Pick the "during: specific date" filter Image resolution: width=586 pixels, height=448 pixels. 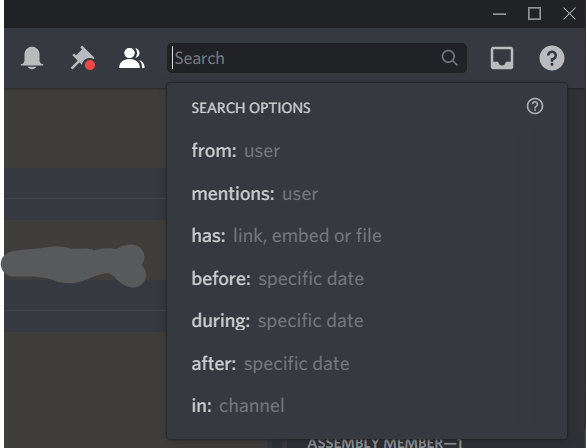tap(367, 321)
